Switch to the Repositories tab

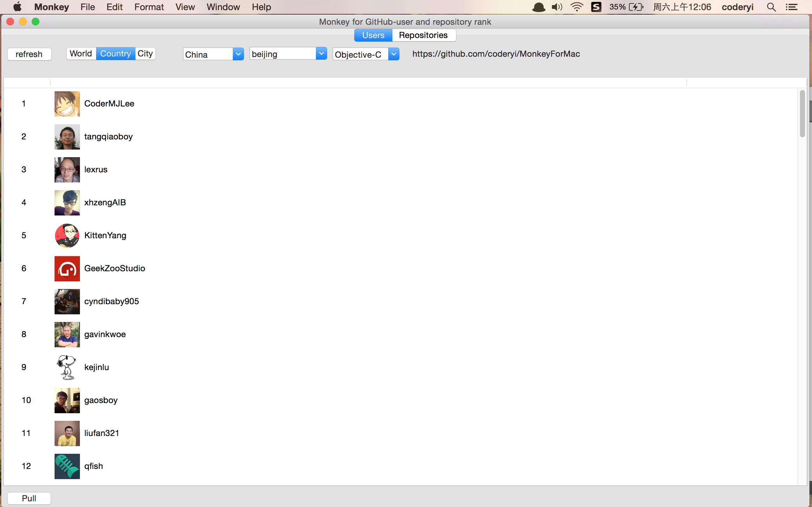tap(423, 35)
